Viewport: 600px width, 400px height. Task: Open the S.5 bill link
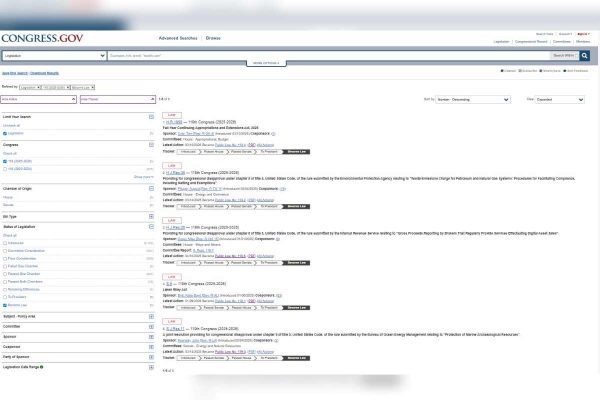[169, 284]
